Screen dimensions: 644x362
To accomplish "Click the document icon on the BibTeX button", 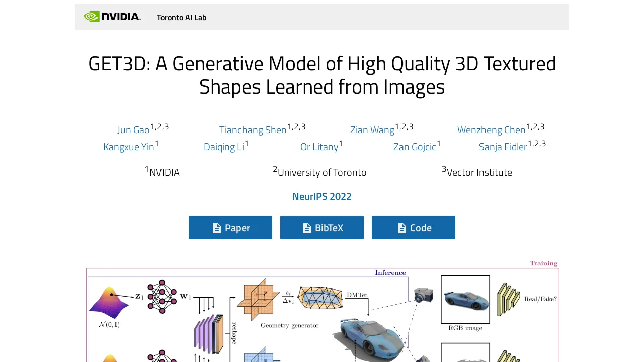I will click(306, 227).
